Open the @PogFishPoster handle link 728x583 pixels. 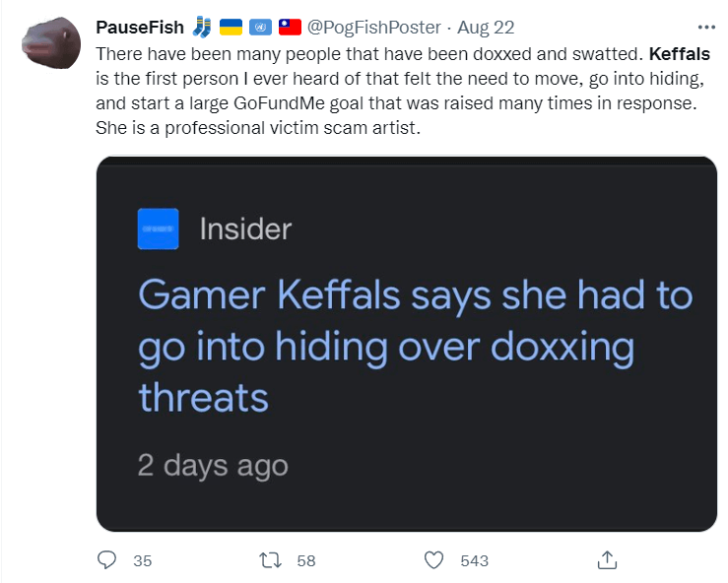tap(373, 28)
